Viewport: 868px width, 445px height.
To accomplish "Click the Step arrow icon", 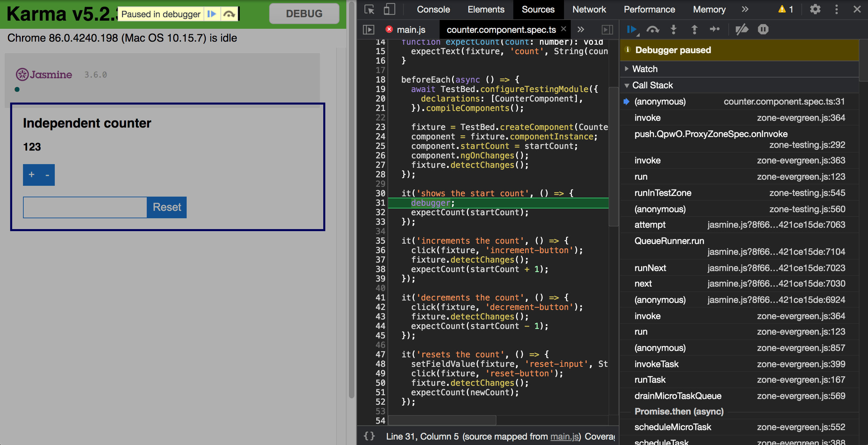I will [714, 30].
